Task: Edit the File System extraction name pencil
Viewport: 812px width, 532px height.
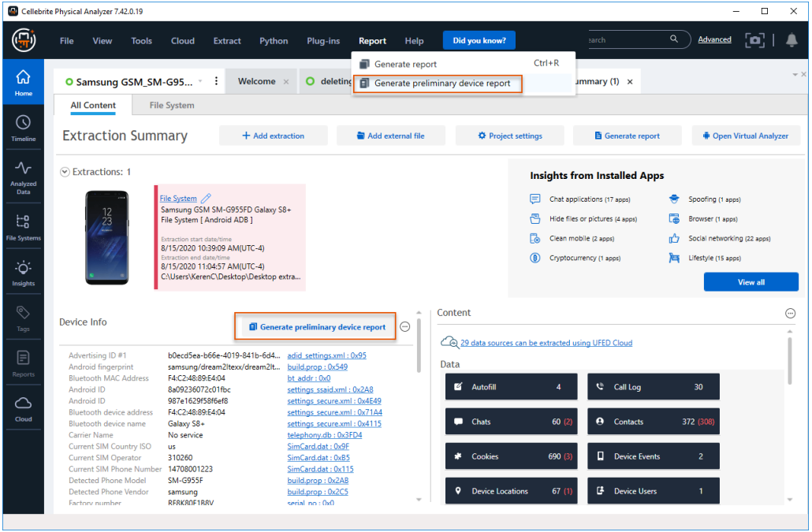Action: tap(206, 198)
